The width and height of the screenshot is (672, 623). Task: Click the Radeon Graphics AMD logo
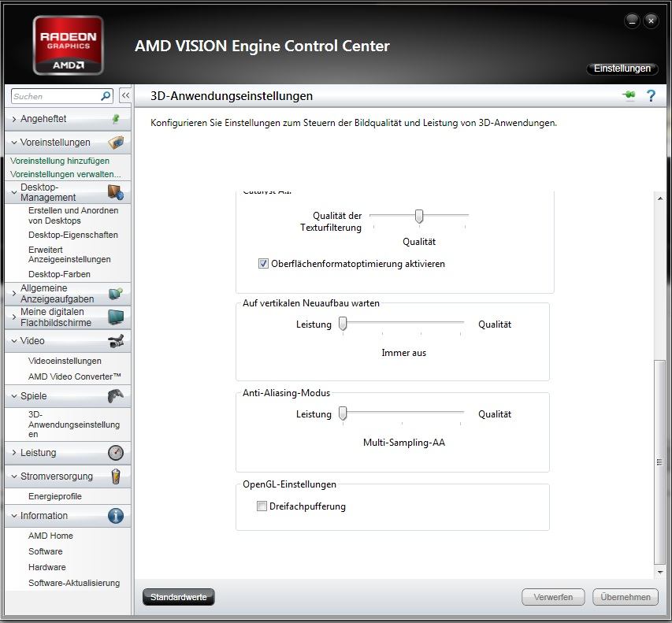68,46
